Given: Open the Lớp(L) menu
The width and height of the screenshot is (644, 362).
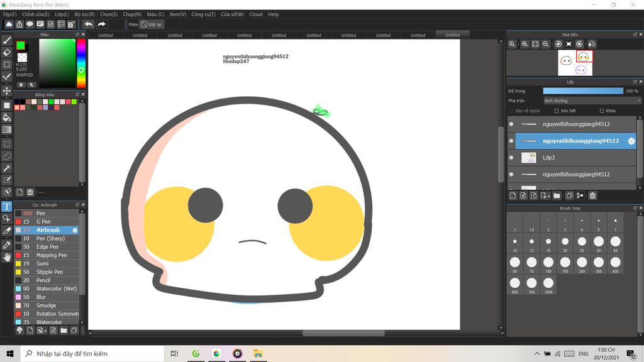Looking at the screenshot, I should 62,14.
